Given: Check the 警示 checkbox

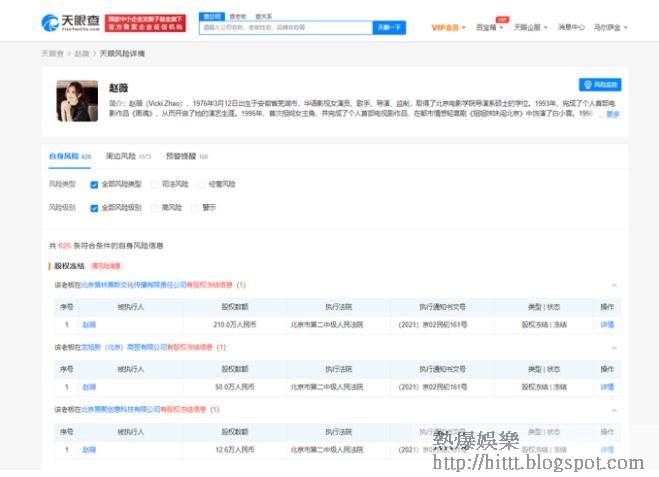Looking at the screenshot, I should pos(195,208).
